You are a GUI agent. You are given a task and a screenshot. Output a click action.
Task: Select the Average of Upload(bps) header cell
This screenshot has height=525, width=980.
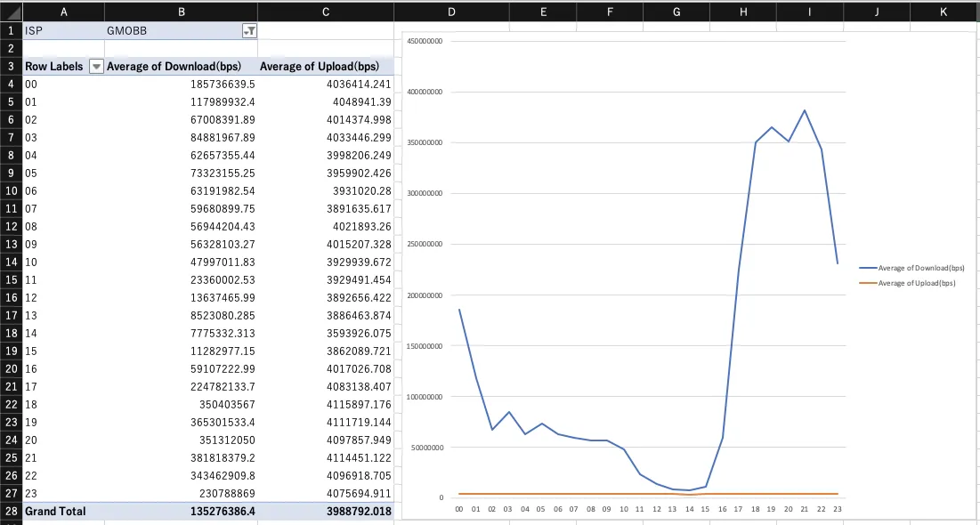(326, 67)
